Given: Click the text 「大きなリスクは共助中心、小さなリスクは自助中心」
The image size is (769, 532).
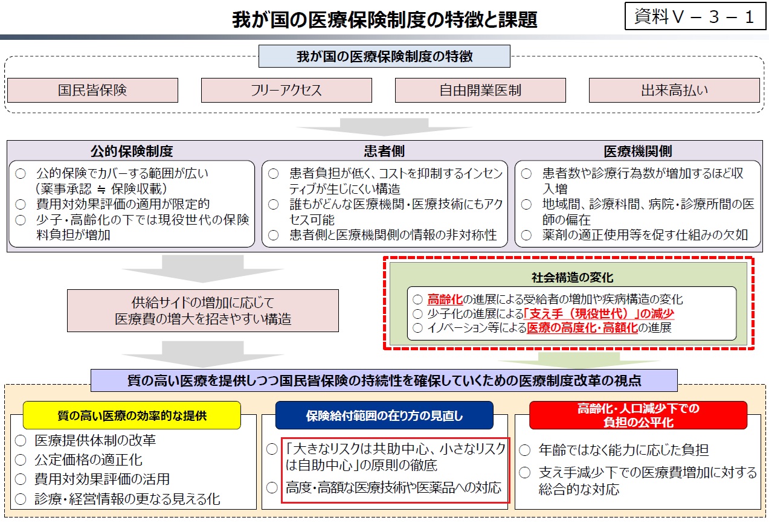Looking at the screenshot, I should pyautogui.click(x=395, y=457).
